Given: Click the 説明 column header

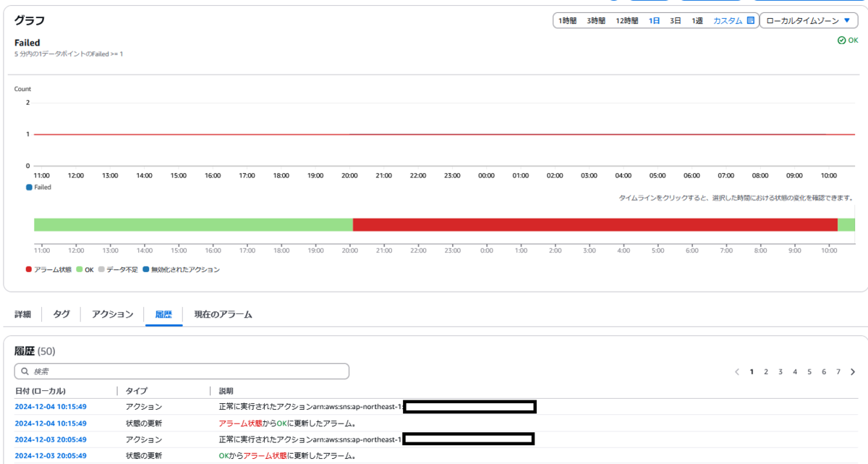Looking at the screenshot, I should pyautogui.click(x=226, y=391).
